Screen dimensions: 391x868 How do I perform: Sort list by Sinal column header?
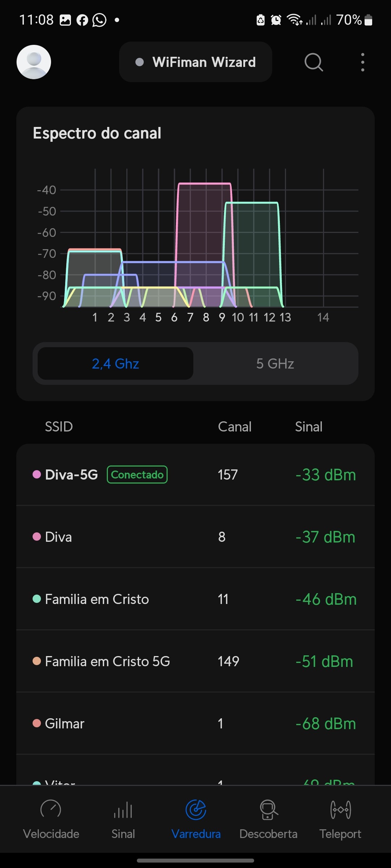(x=308, y=427)
